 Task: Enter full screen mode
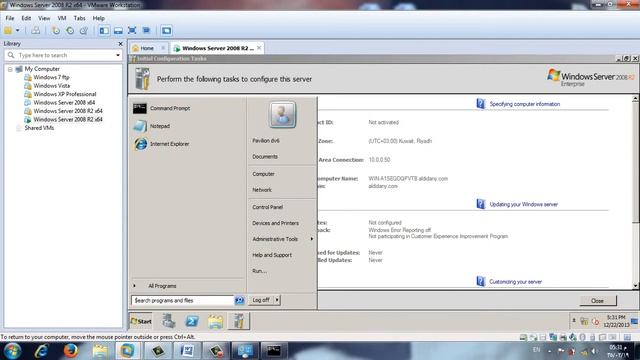132,31
